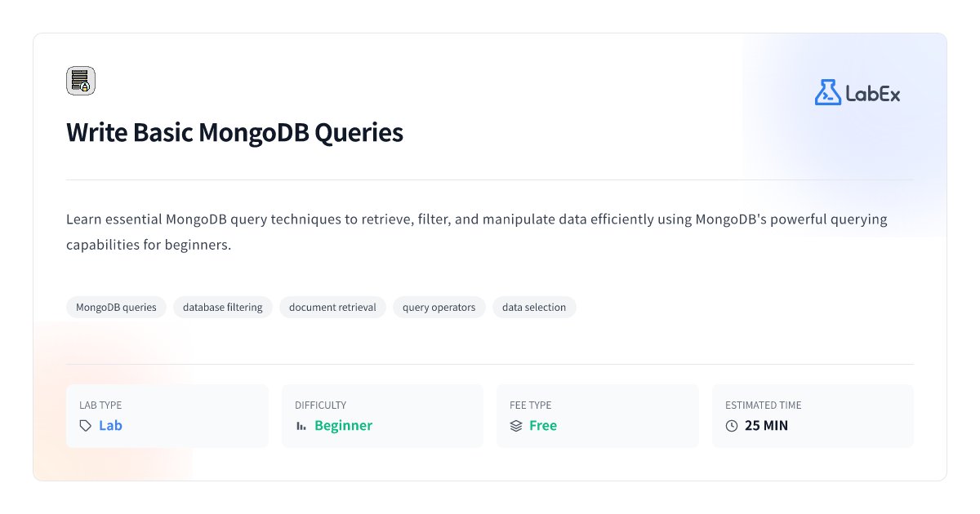980x514 pixels.
Task: Select the MongoDB queries tag
Action: pos(116,307)
